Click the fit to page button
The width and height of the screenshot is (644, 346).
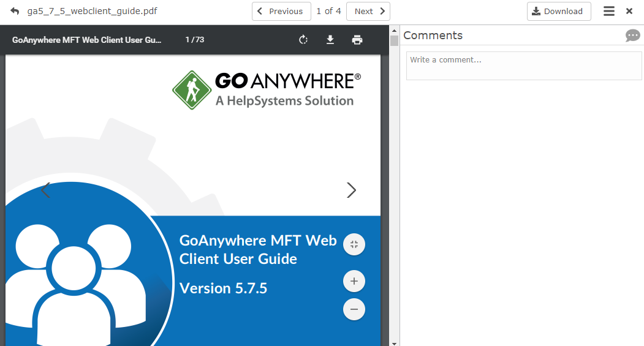pyautogui.click(x=354, y=244)
